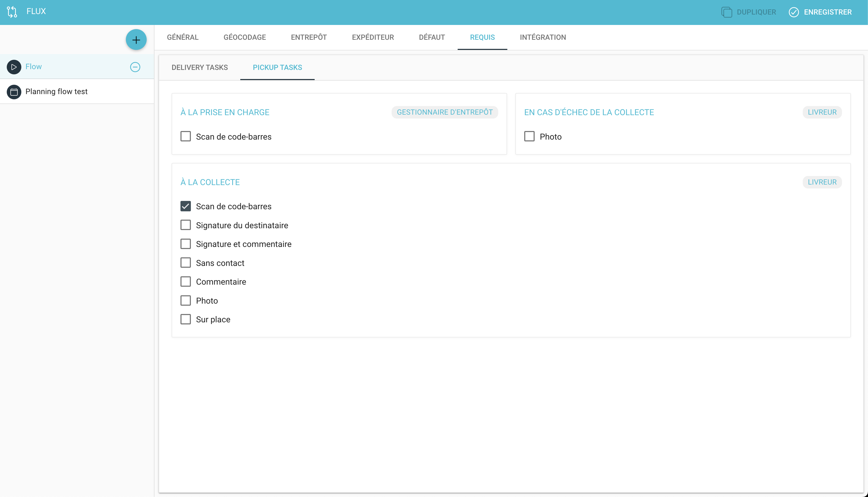Tick the Signature et commentaire checkbox
This screenshot has height=497, width=868.
(185, 244)
